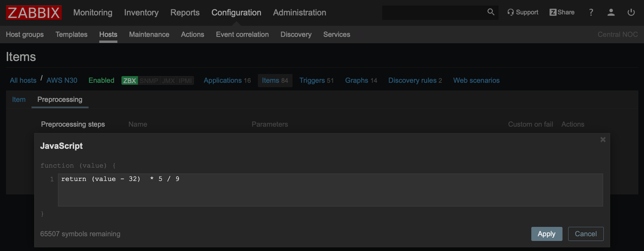Click the 'JavaScript' dialog title
The width and height of the screenshot is (644, 251).
point(61,146)
